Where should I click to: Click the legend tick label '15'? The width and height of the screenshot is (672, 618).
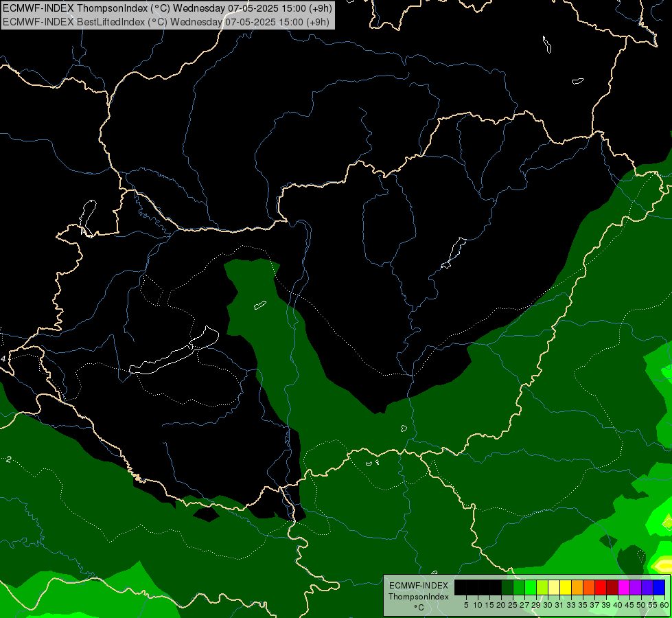pos(489,605)
